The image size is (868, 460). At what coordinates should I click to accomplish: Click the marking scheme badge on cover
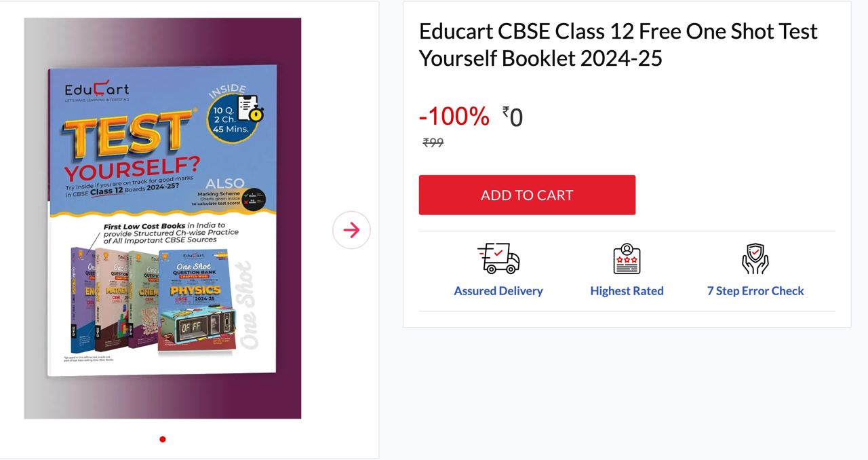pos(255,198)
